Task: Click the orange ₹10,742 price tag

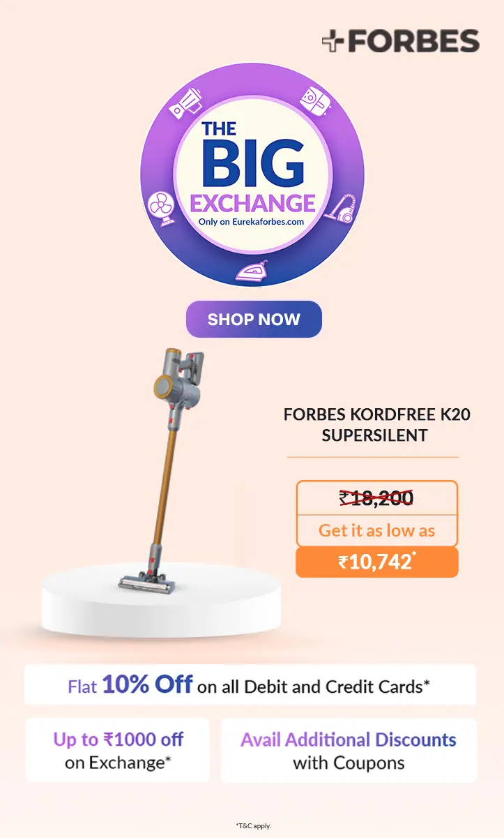Action: pyautogui.click(x=377, y=562)
